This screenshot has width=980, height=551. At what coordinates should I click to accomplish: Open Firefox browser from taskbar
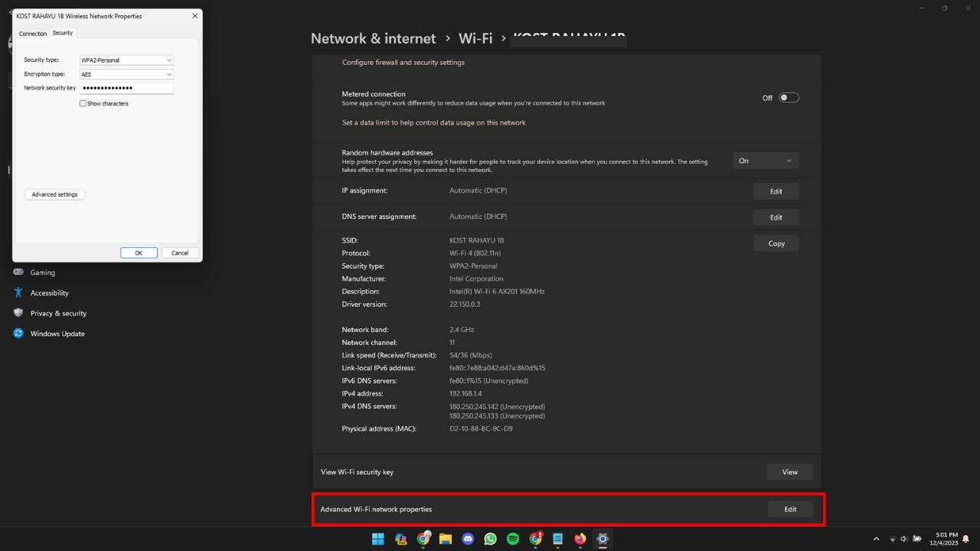coord(580,539)
